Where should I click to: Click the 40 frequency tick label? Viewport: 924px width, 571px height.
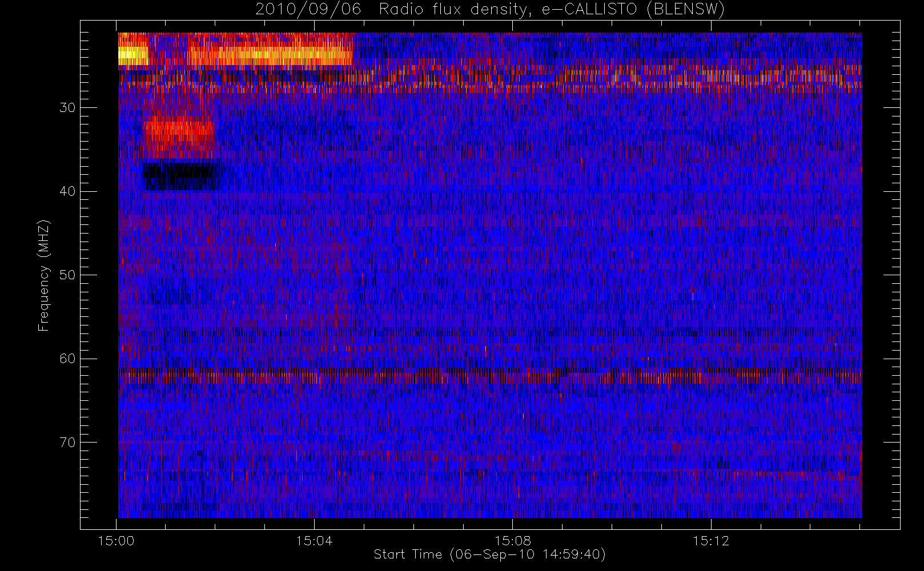[x=67, y=191]
